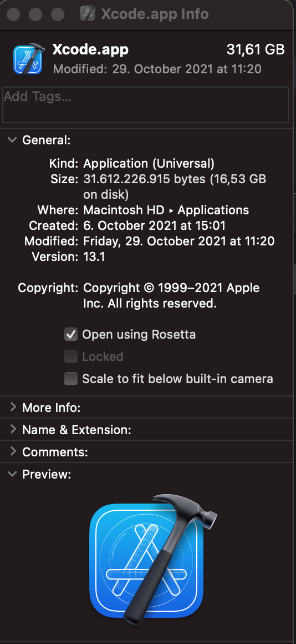Click the Macintosh HD Applications path
Image resolution: width=296 pixels, height=644 pixels.
pyautogui.click(x=166, y=210)
